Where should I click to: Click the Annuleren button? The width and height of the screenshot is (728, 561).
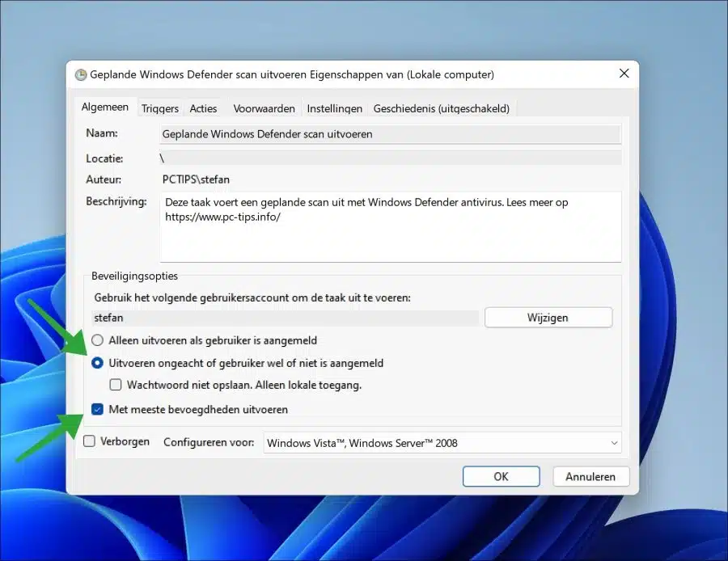(x=590, y=477)
